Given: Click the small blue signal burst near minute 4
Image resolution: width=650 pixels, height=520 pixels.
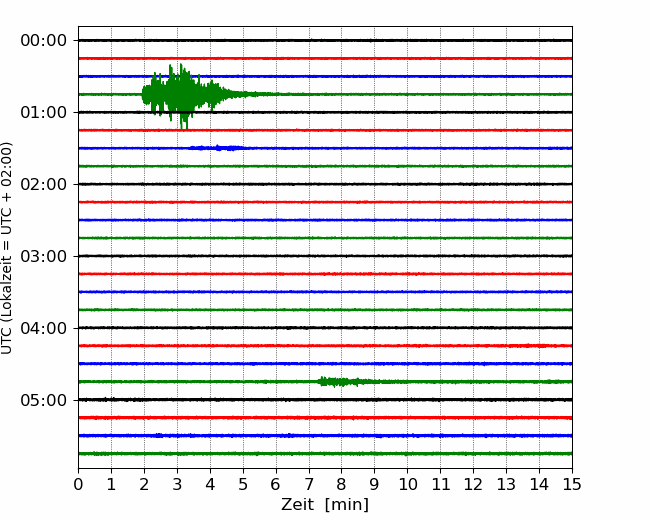Looking at the screenshot, I should [x=218, y=148].
